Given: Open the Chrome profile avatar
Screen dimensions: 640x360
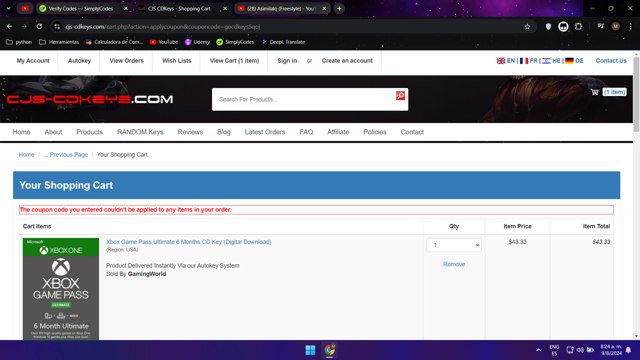Looking at the screenshot, I should [x=616, y=27].
